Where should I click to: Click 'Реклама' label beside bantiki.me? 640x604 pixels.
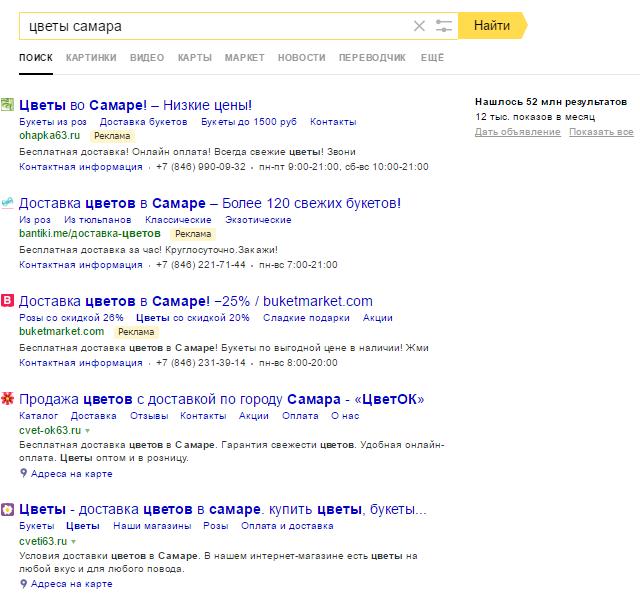(193, 234)
